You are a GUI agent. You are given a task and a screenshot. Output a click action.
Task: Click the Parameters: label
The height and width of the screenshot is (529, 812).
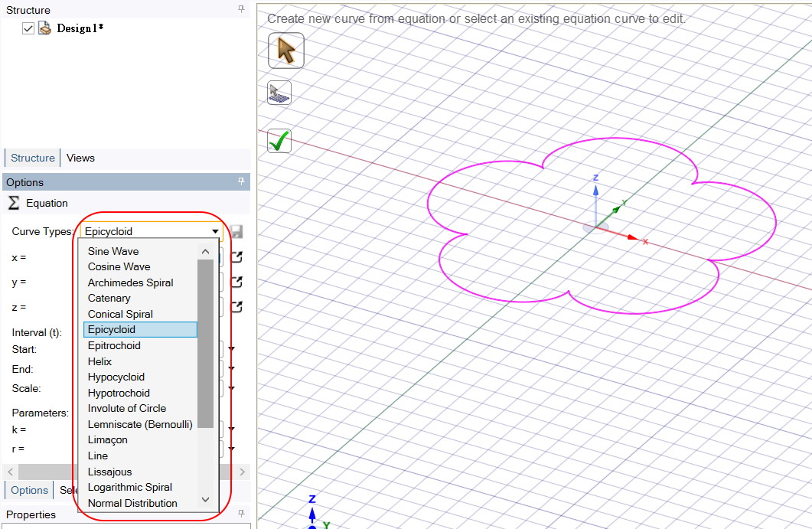click(40, 413)
